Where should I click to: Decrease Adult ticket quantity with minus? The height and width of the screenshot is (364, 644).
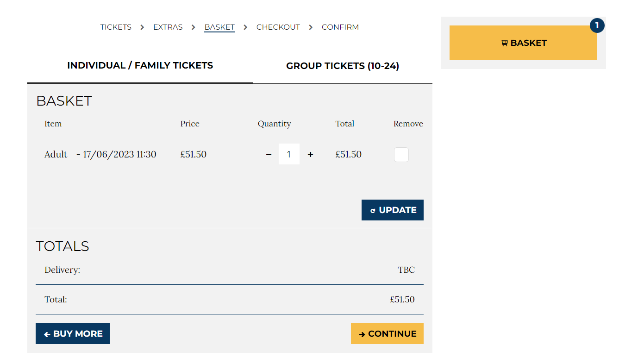point(269,155)
